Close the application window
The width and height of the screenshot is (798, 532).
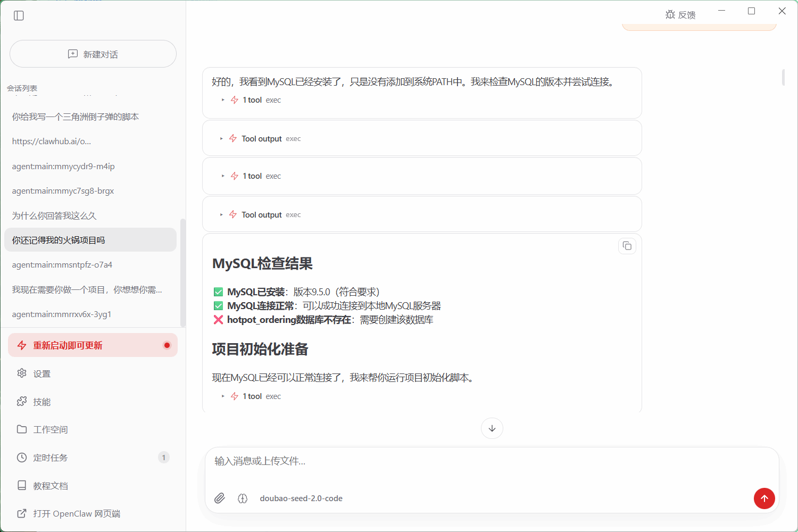click(782, 11)
